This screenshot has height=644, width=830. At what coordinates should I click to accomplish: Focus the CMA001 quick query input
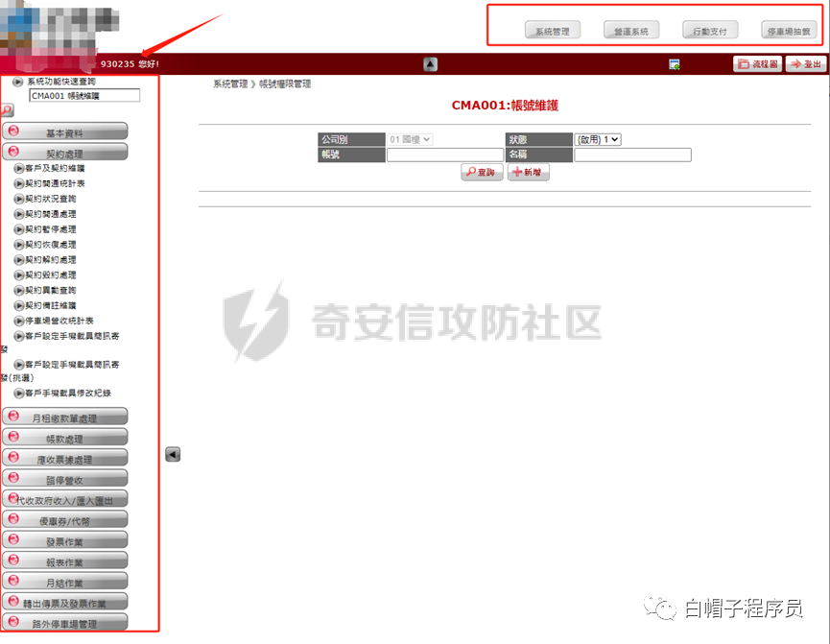(x=84, y=95)
